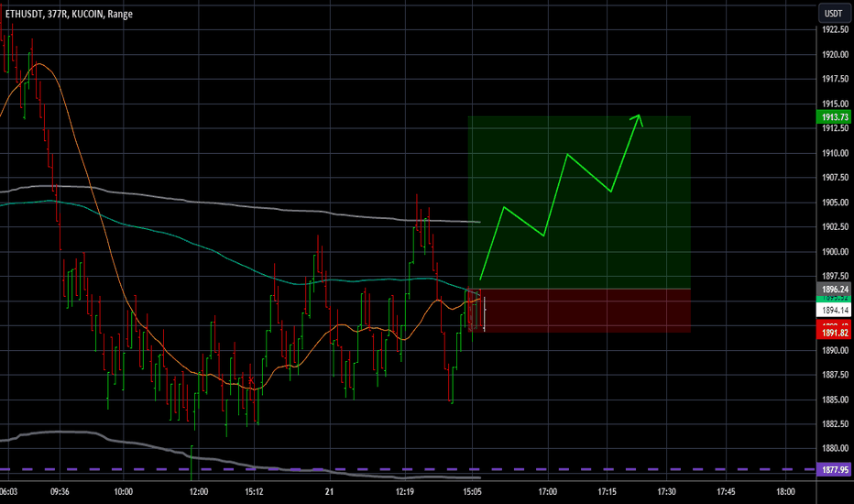
Task: Click the 15:12 time axis label
Action: pos(254,492)
